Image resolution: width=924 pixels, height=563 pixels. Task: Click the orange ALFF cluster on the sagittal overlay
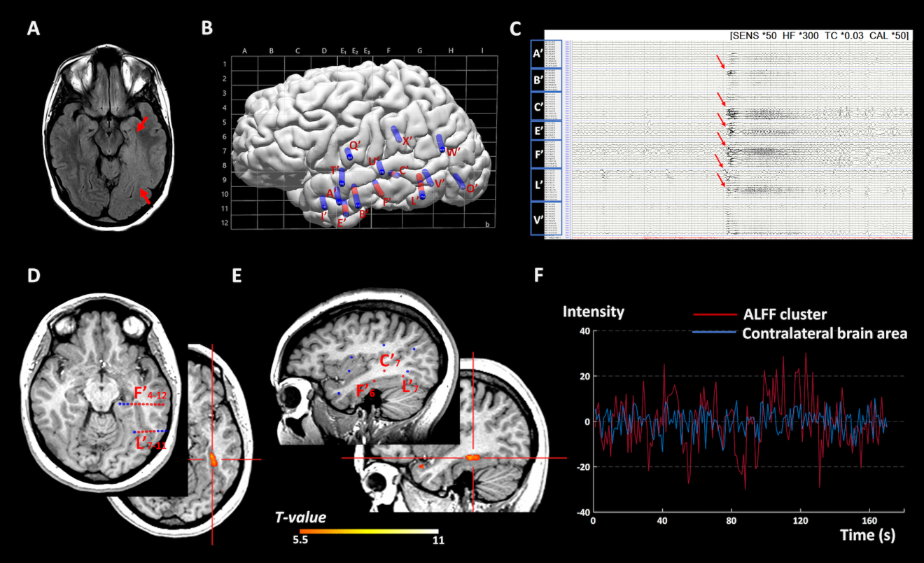472,456
